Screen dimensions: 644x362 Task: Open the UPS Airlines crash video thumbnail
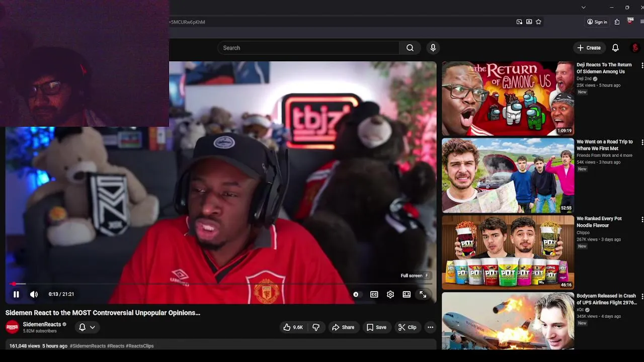click(x=508, y=321)
